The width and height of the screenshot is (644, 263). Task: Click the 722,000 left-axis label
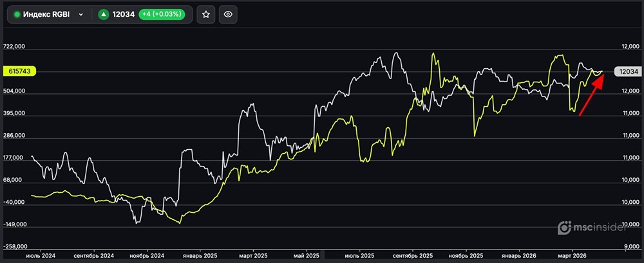pyautogui.click(x=14, y=47)
